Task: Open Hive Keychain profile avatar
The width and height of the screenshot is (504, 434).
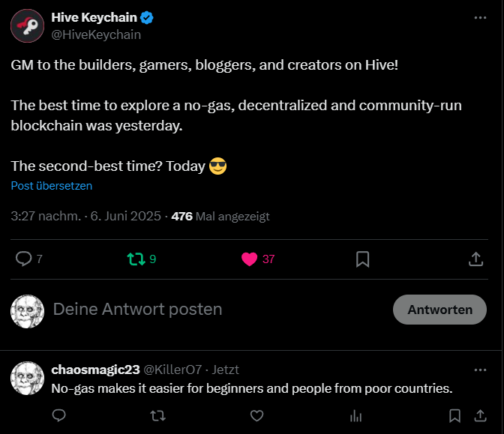Action: [x=27, y=25]
